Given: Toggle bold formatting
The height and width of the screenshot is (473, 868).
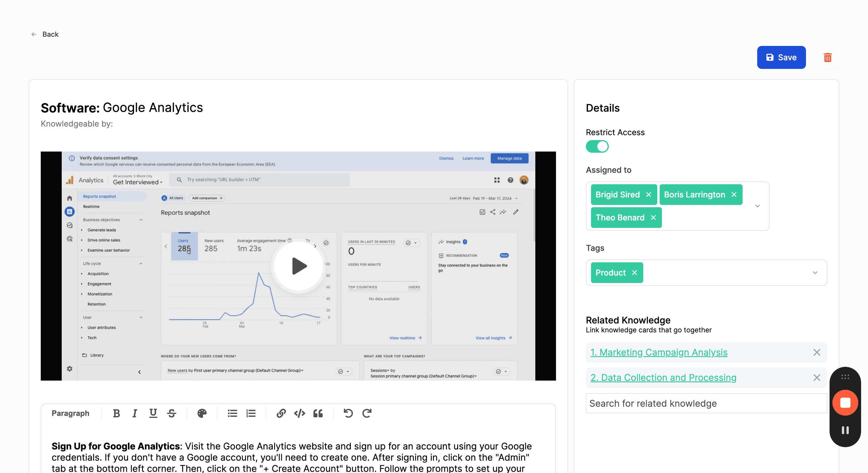Looking at the screenshot, I should click(x=116, y=413).
